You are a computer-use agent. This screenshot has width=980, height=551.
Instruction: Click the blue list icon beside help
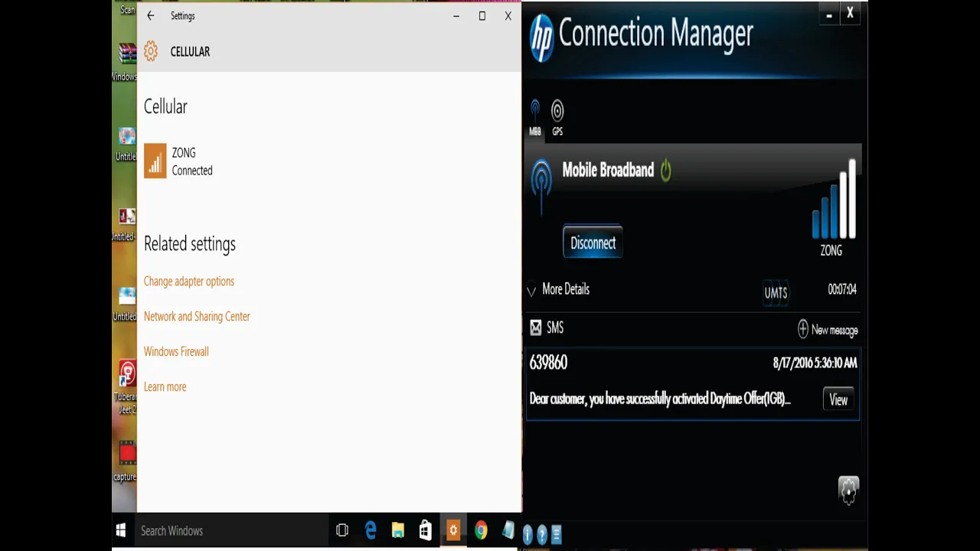pos(557,535)
